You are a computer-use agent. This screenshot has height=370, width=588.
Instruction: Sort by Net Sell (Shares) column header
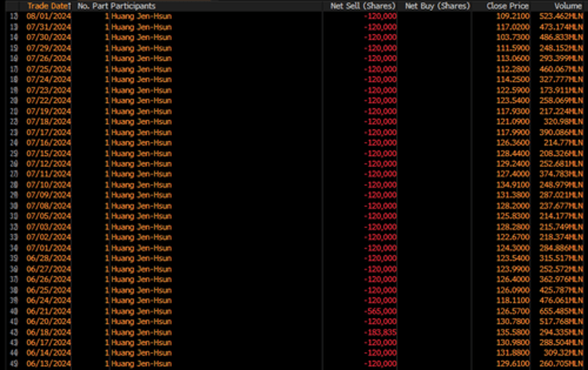pyautogui.click(x=363, y=6)
